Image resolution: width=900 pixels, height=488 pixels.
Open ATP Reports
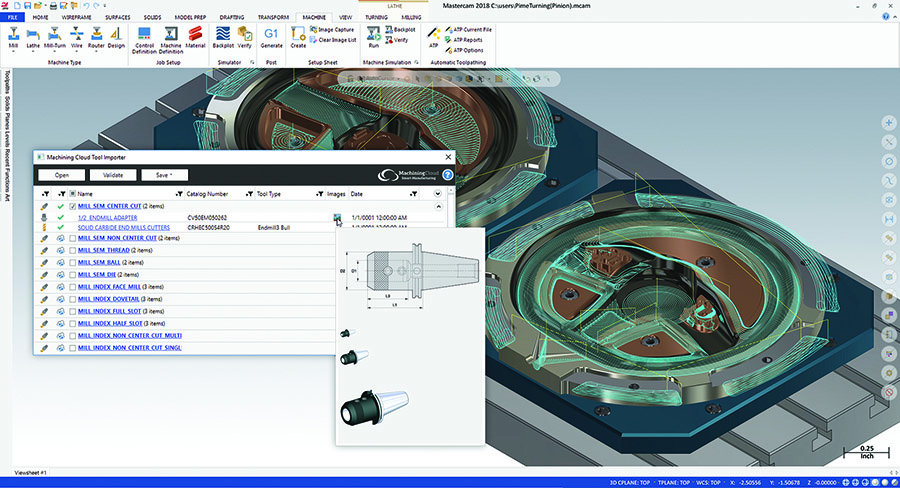(463, 40)
